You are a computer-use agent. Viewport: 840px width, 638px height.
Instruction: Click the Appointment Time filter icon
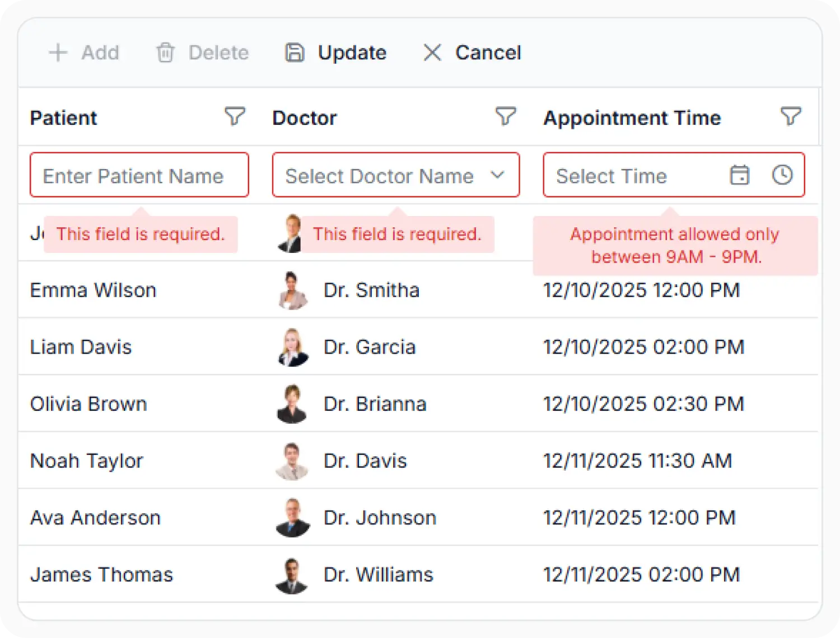tap(791, 117)
